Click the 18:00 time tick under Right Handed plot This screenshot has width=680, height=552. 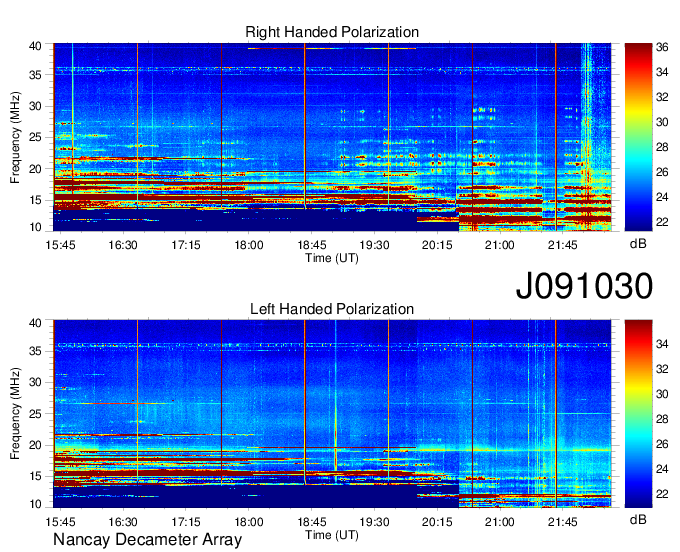[x=248, y=245]
